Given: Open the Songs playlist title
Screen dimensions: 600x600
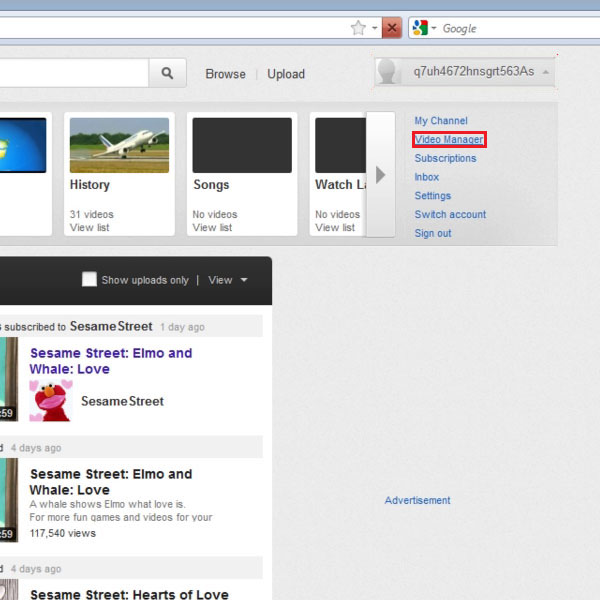Looking at the screenshot, I should 211,185.
